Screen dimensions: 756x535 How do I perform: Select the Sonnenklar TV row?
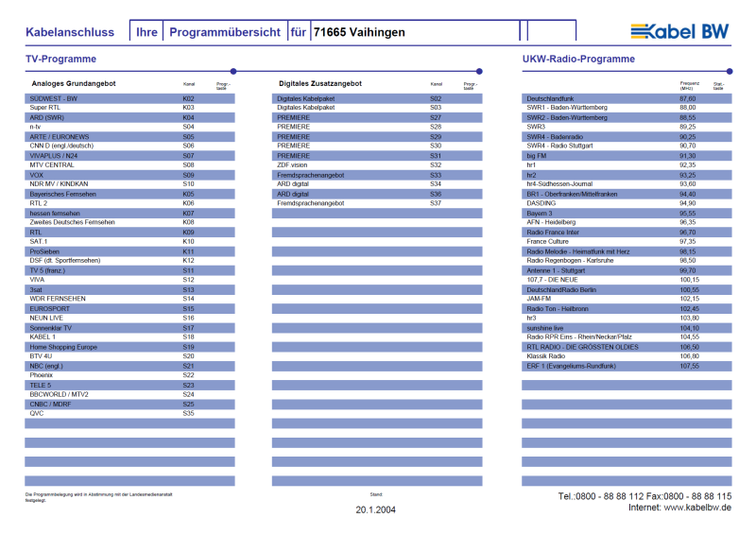[129, 328]
